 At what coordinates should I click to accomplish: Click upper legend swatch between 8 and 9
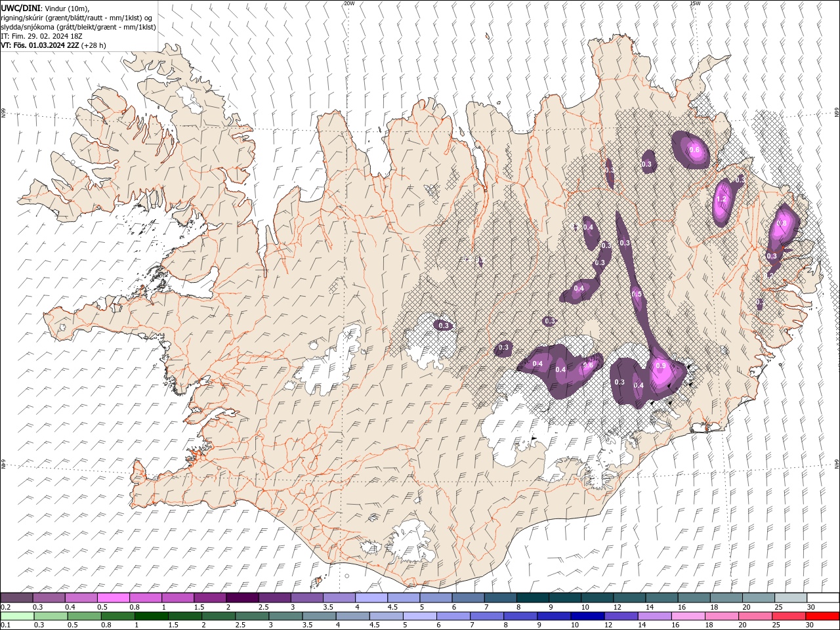532,597
